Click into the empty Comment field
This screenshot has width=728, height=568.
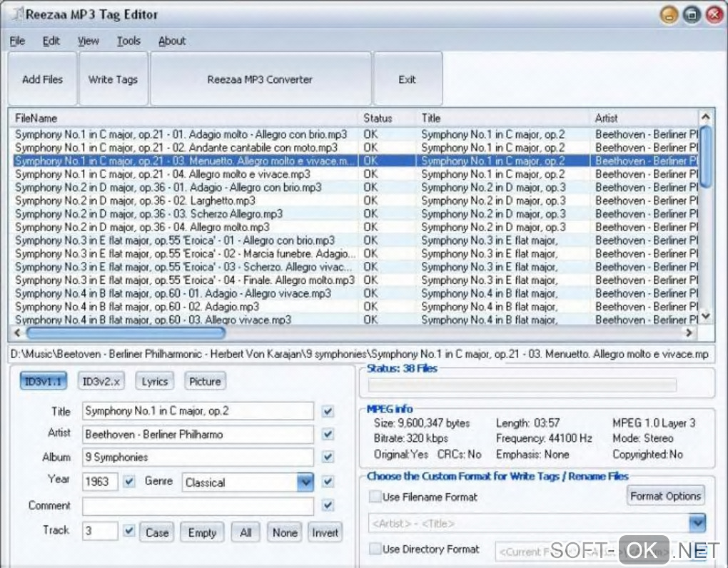click(198, 507)
